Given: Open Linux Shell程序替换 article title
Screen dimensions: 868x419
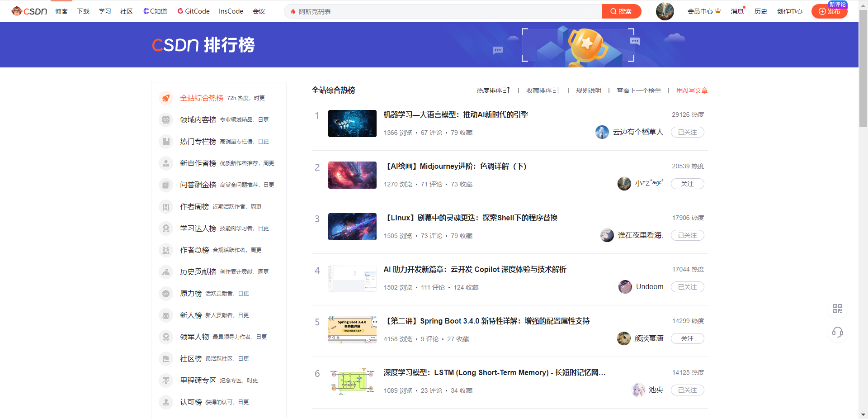Looking at the screenshot, I should (x=471, y=218).
